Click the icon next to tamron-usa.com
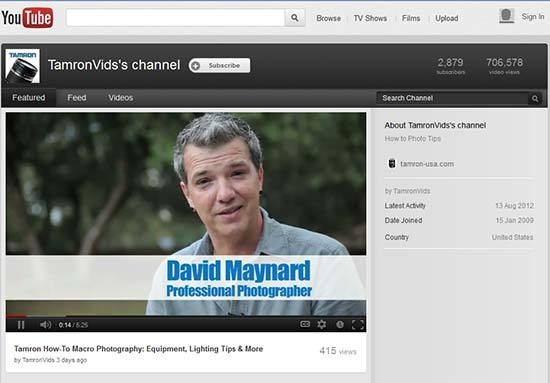Screen dimensions: 550x383 click(392, 163)
